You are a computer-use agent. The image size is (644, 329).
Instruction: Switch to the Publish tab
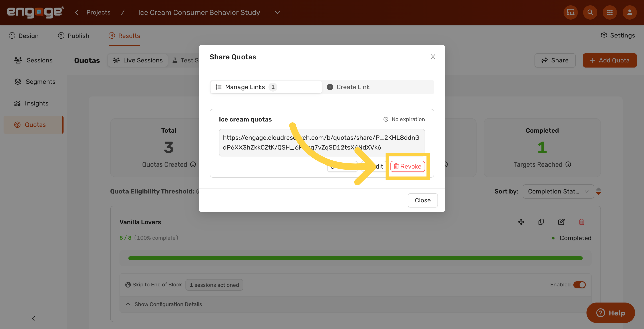[x=73, y=36]
